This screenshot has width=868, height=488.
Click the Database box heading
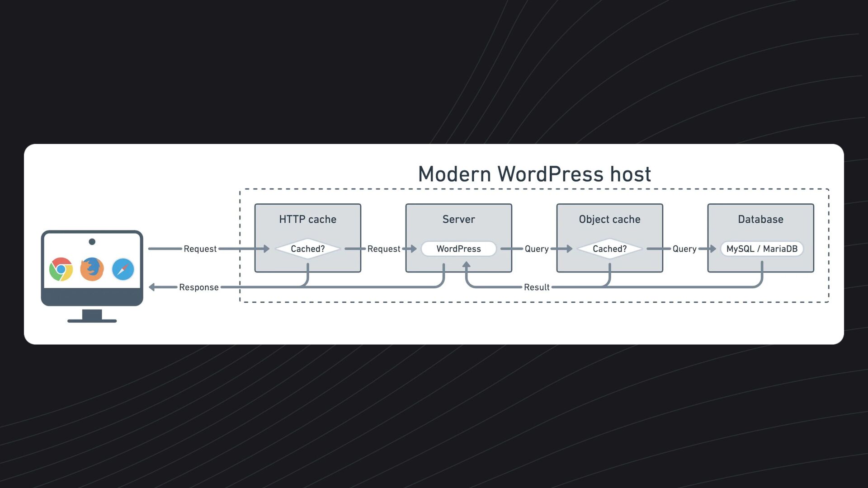[760, 220]
